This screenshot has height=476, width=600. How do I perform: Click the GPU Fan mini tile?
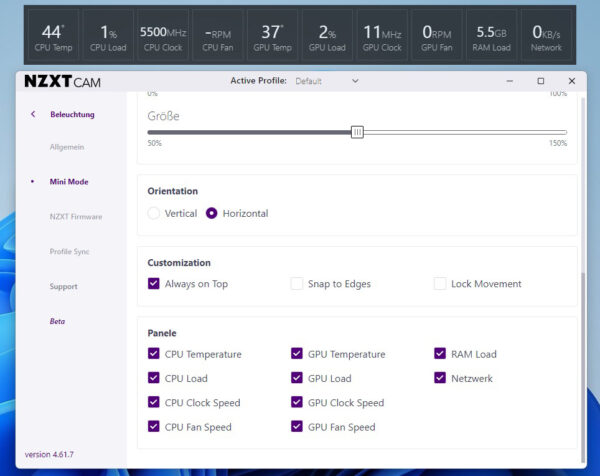437,35
